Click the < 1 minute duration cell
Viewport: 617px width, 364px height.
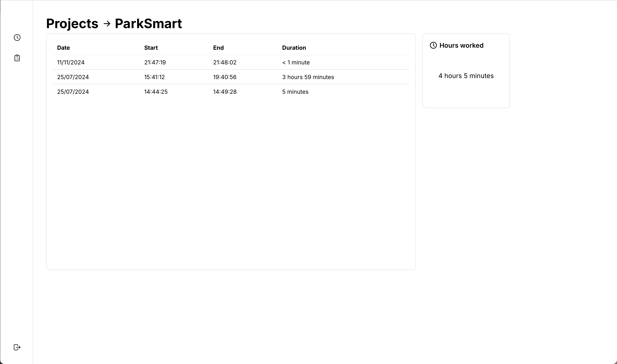[x=296, y=62]
